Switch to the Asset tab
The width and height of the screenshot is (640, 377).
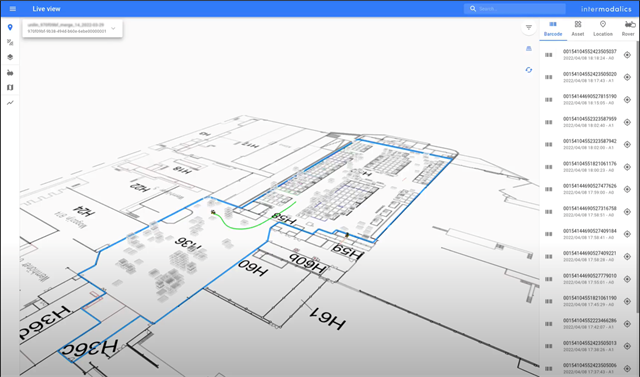coord(578,29)
